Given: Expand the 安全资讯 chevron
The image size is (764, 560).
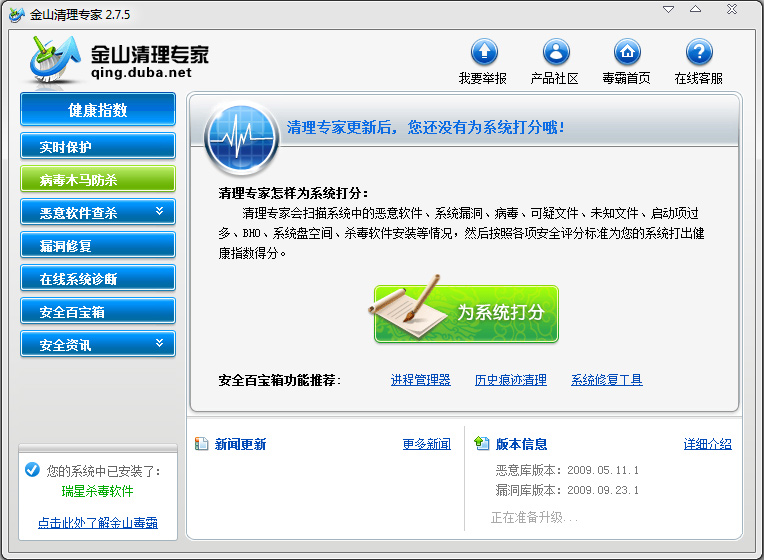Looking at the screenshot, I should pyautogui.click(x=159, y=343).
